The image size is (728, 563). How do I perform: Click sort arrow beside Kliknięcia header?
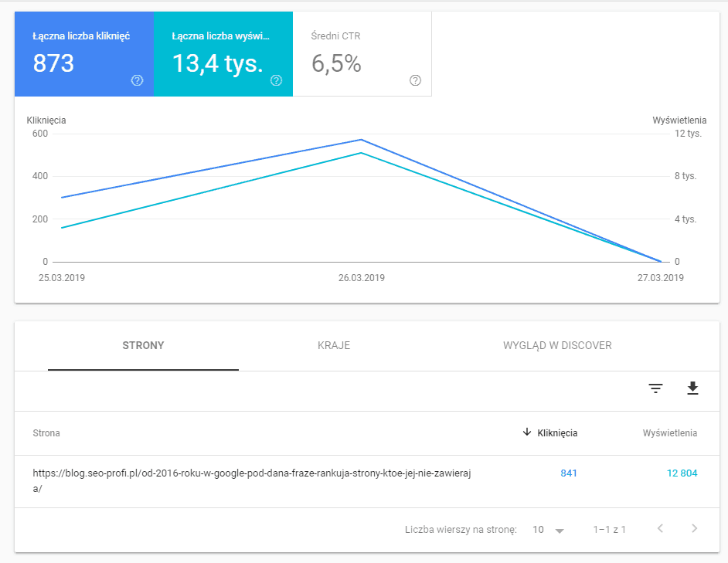pyautogui.click(x=527, y=432)
